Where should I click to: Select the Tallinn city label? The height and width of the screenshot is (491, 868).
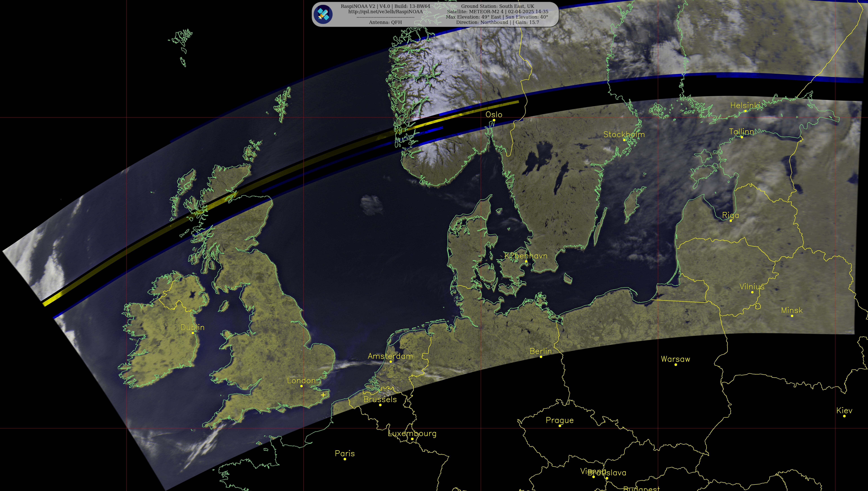pyautogui.click(x=742, y=131)
